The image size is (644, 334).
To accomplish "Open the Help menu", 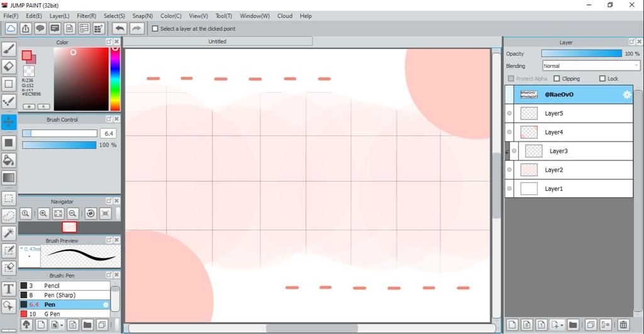I will coord(306,16).
